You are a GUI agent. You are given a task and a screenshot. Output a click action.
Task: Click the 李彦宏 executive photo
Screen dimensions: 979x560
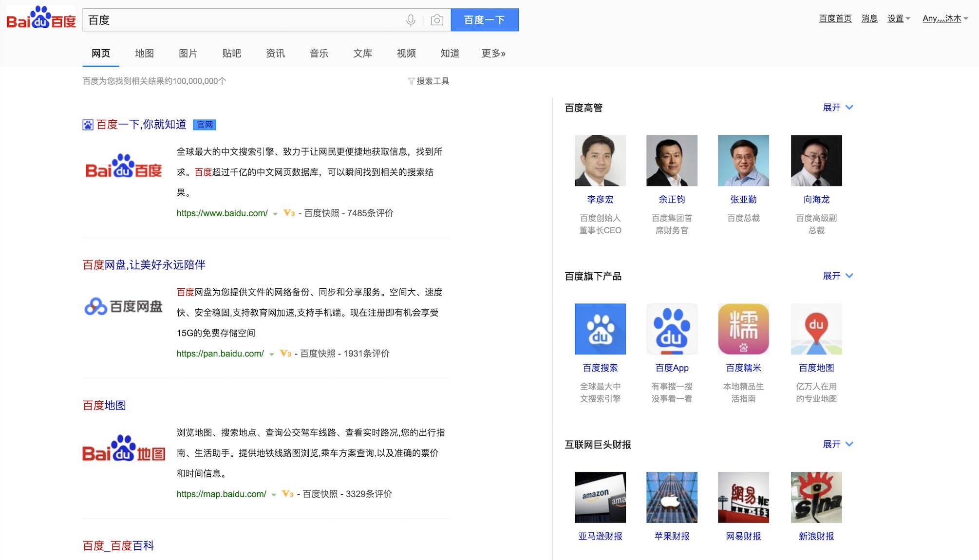(x=600, y=160)
